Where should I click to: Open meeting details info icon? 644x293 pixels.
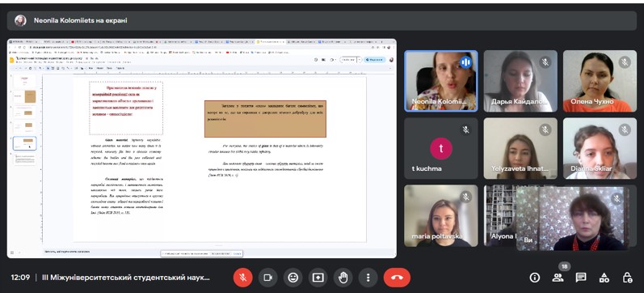534,278
